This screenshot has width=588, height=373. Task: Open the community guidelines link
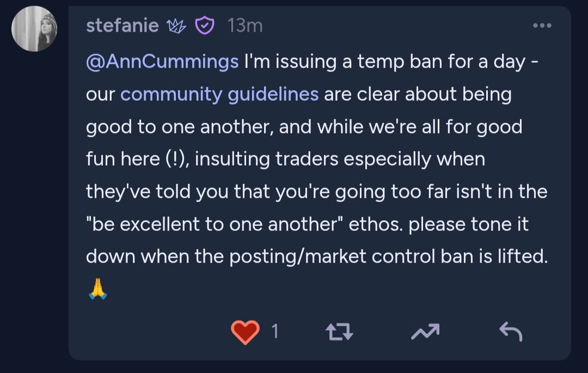[219, 95]
